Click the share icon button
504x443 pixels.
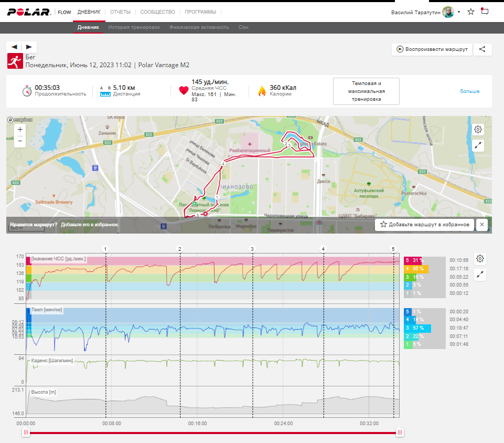[x=482, y=49]
